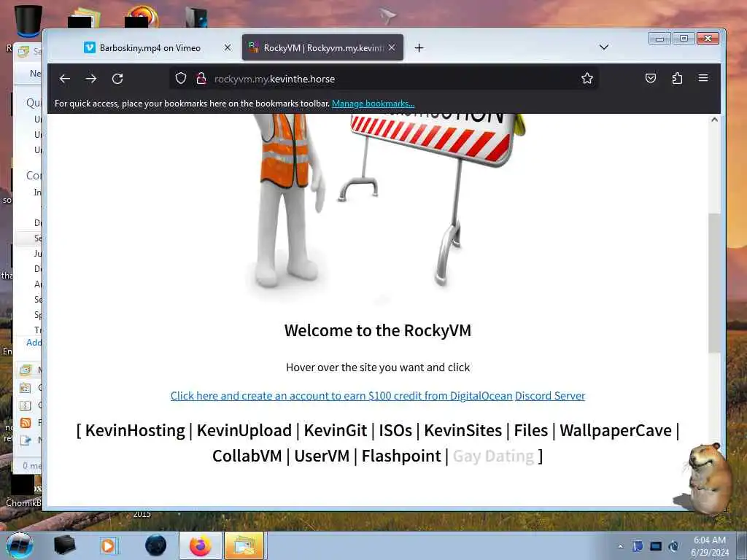
Task: Open the Recycle Bin desktop icon
Action: [x=28, y=21]
